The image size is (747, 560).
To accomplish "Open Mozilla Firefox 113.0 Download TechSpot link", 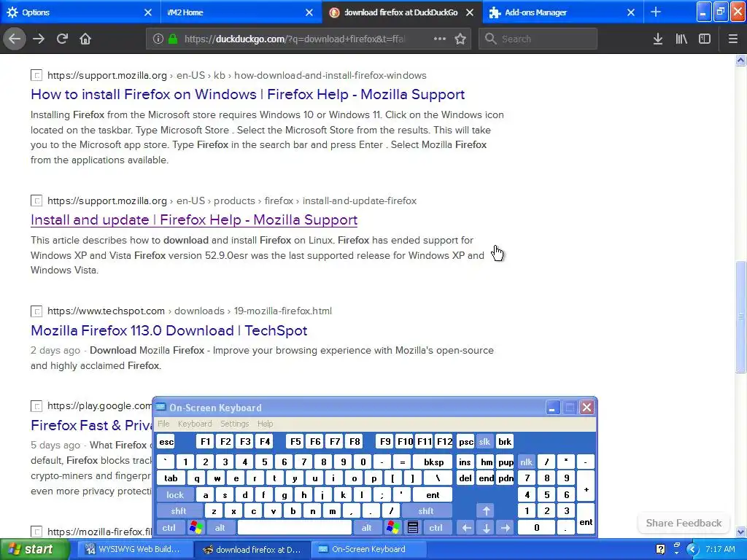I will [169, 330].
